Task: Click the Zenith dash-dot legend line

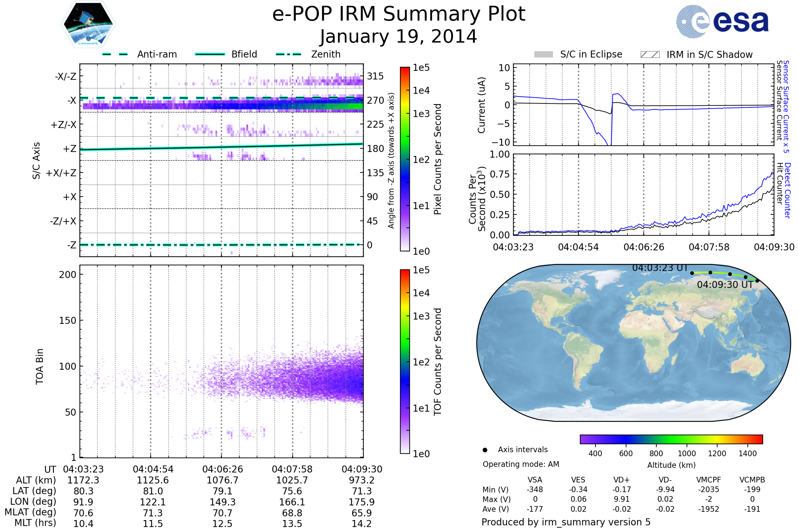Action: pos(288,54)
